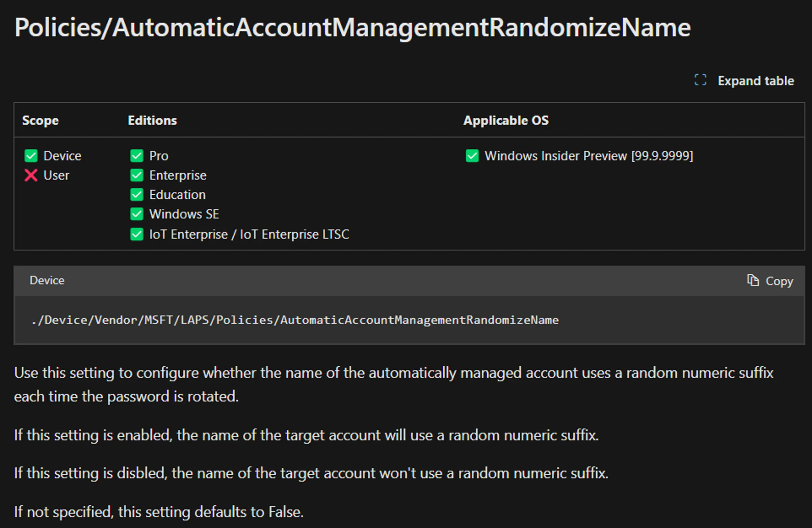The width and height of the screenshot is (812, 528).
Task: Click the paragraph starting 'Use this setting to configure'
Action: pos(394,385)
